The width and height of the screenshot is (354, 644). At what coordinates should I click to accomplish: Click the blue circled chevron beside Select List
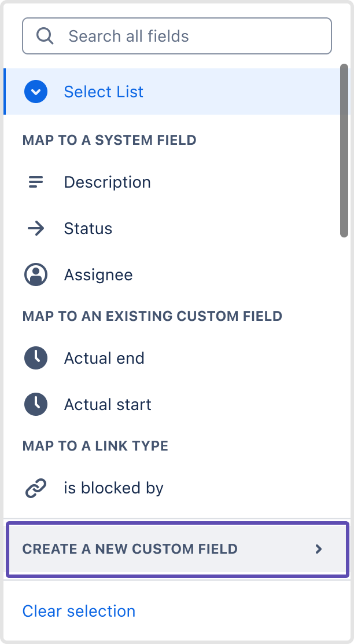(x=36, y=92)
